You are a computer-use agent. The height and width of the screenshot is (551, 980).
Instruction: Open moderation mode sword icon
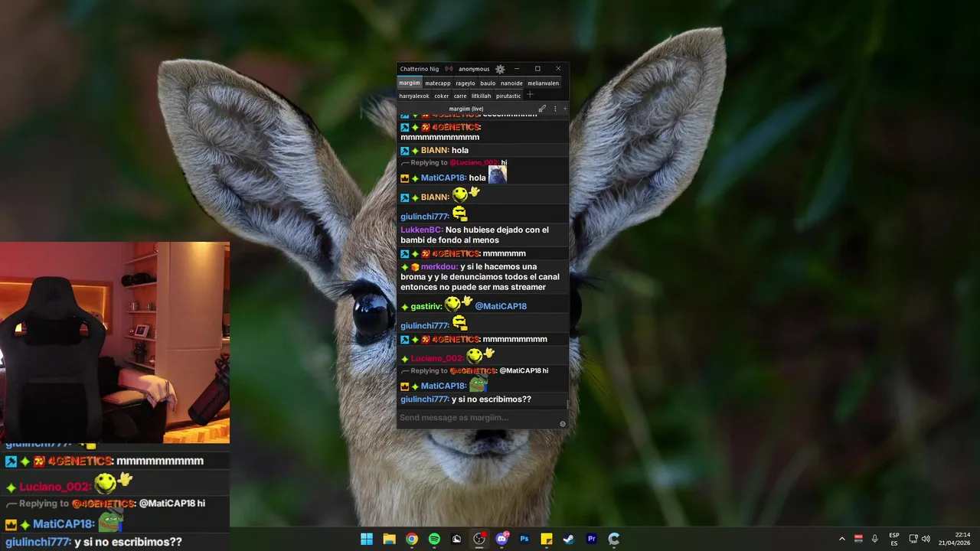542,109
